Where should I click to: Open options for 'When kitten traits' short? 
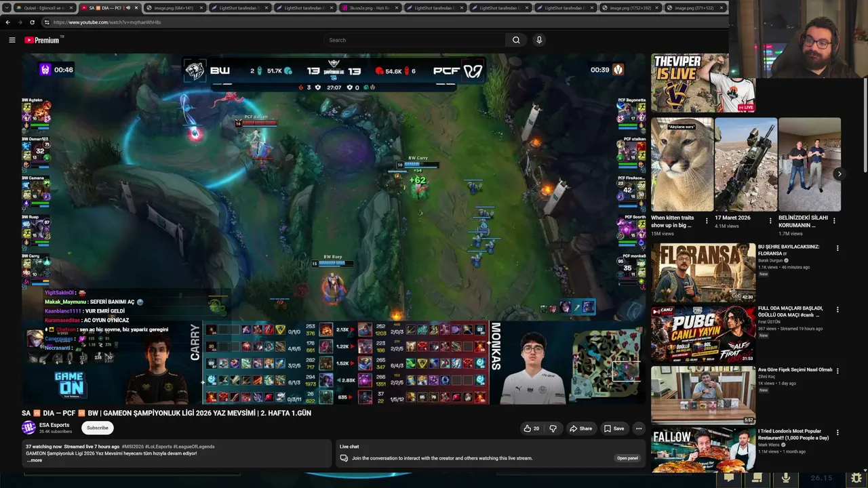click(x=707, y=221)
